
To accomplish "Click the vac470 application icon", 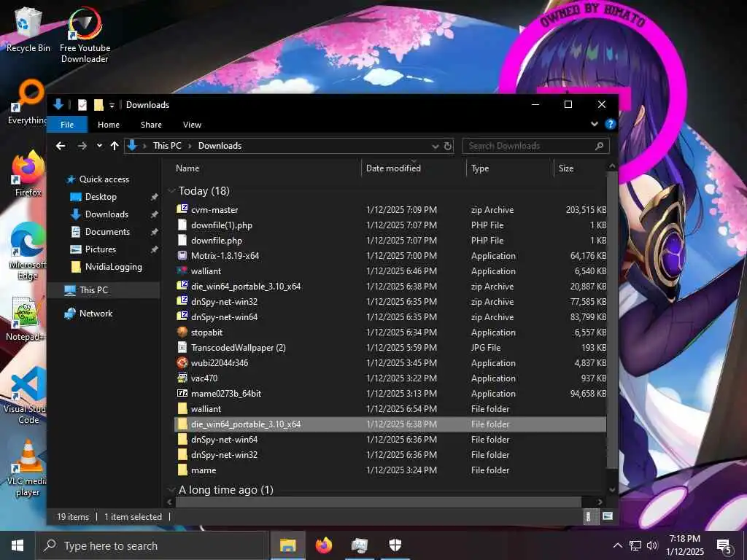I will coord(182,378).
